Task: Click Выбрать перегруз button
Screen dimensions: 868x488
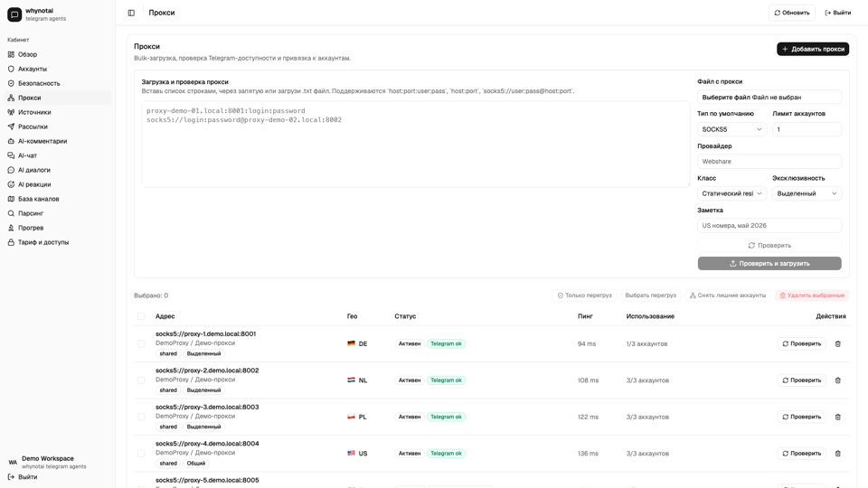Action: [650, 296]
